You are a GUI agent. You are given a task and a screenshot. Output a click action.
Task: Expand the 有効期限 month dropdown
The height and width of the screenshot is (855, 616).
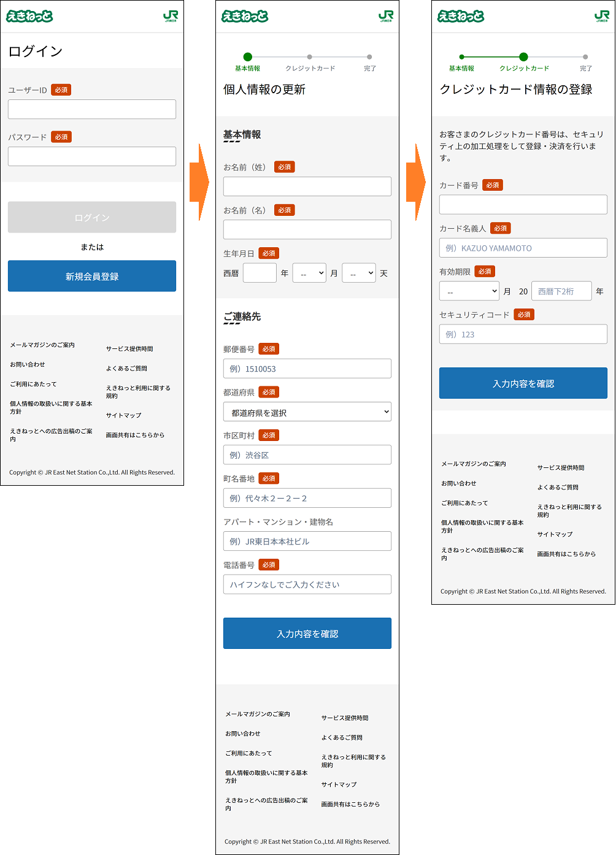tap(469, 291)
